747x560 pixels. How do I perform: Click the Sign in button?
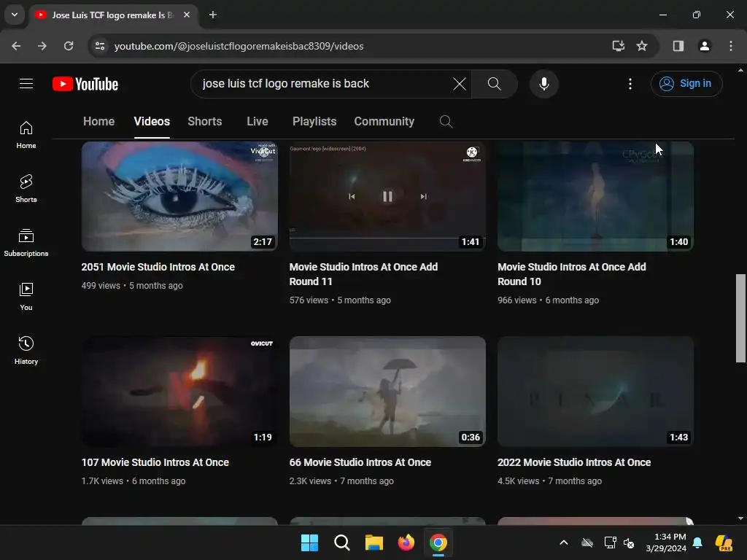click(x=686, y=84)
